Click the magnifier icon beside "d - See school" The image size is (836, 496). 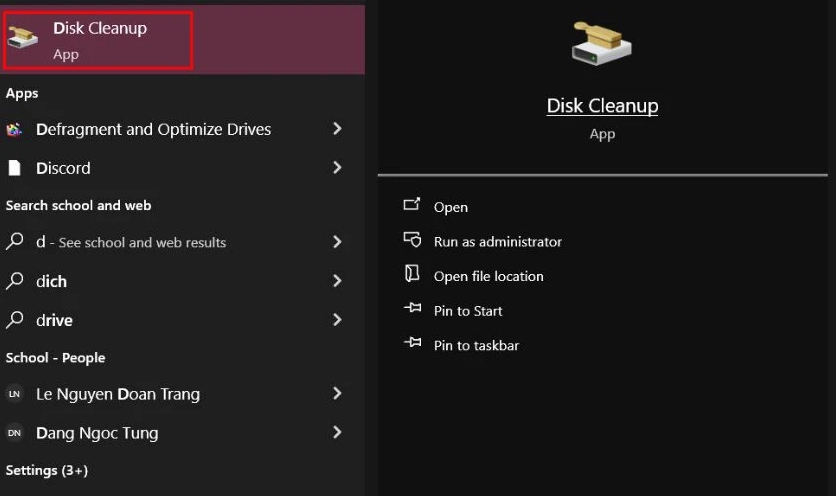14,242
